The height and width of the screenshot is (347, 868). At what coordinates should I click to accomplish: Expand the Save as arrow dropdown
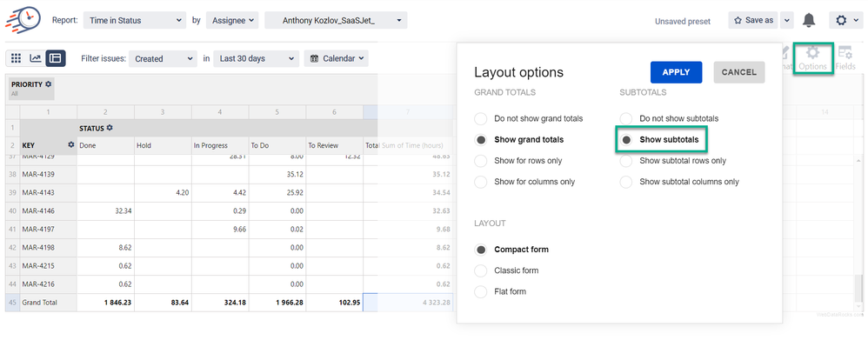[786, 21]
